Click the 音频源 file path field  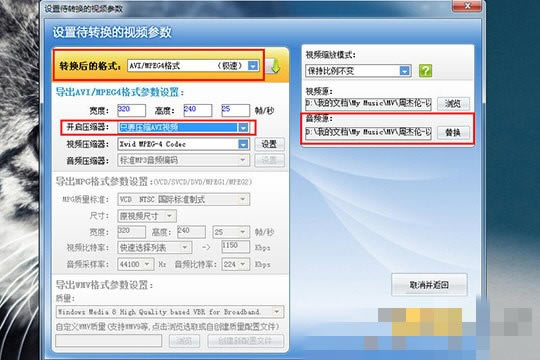[x=368, y=133]
